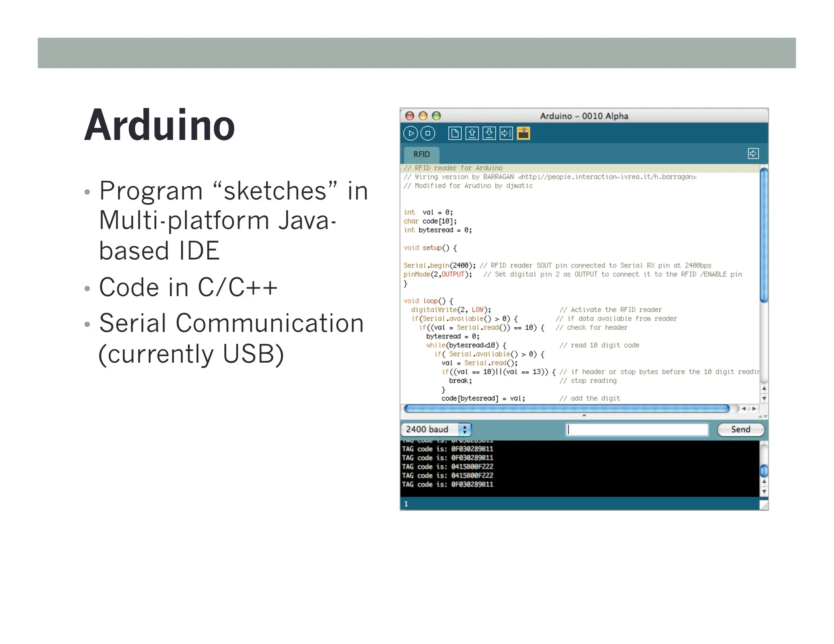
Task: Click the editor vertical scrollbar thumb
Action: (764, 235)
